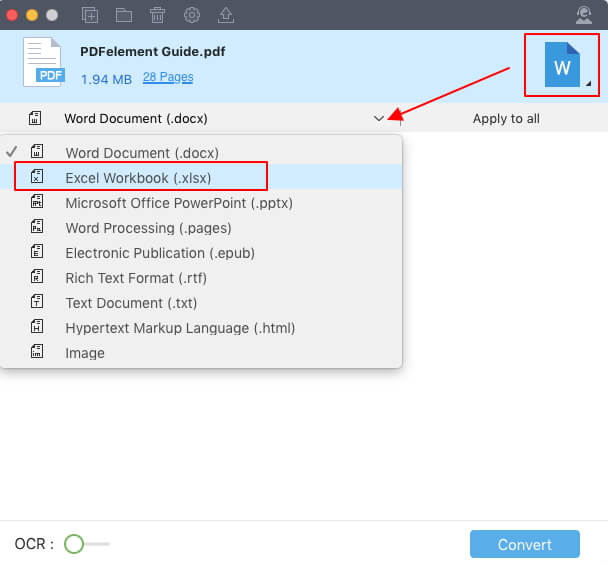Toggle the OCR switch on
The width and height of the screenshot is (608, 566).
coord(87,544)
